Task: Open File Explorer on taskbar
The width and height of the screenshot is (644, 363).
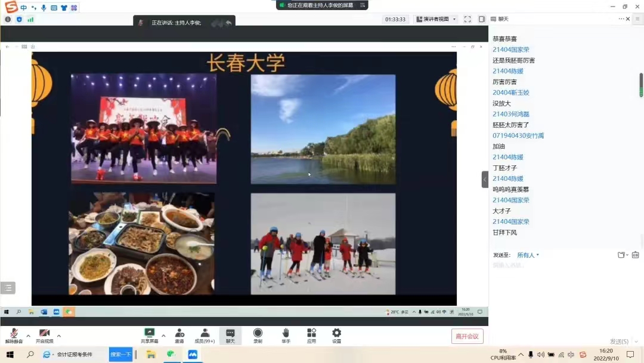Action: coord(151,355)
